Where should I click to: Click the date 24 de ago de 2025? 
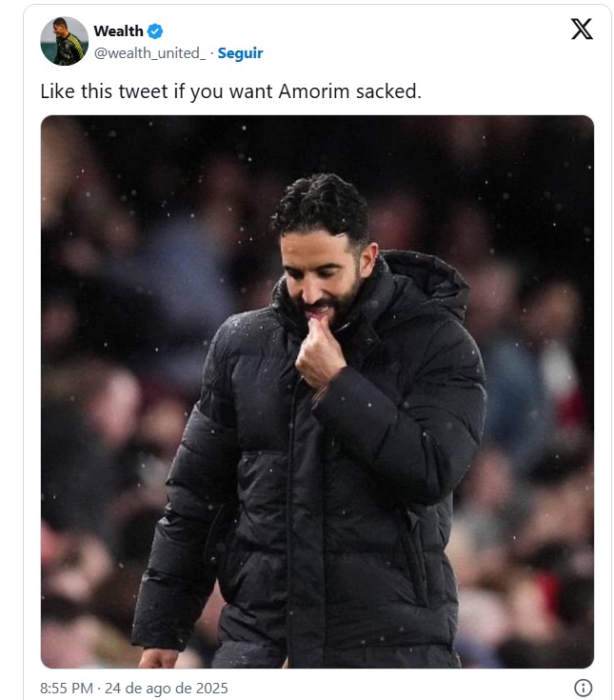168,688
